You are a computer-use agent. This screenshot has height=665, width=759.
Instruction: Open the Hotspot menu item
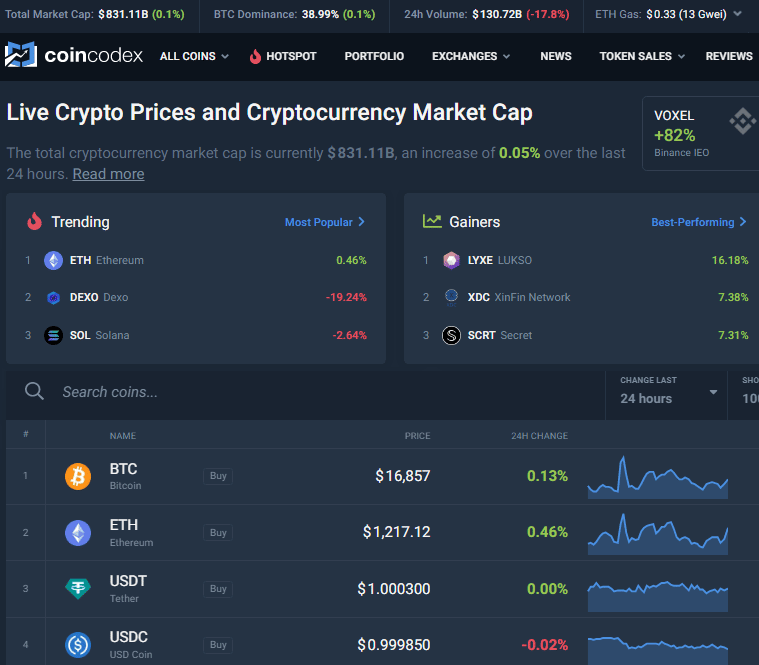coord(283,57)
